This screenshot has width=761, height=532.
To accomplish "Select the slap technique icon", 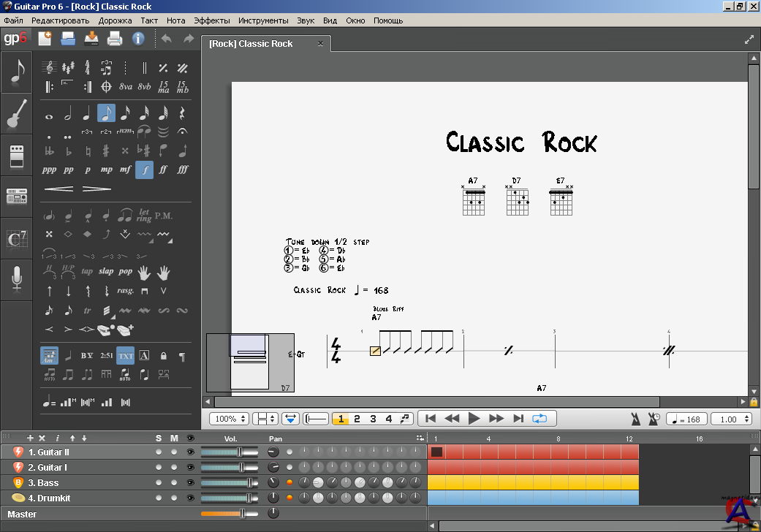I will point(106,271).
